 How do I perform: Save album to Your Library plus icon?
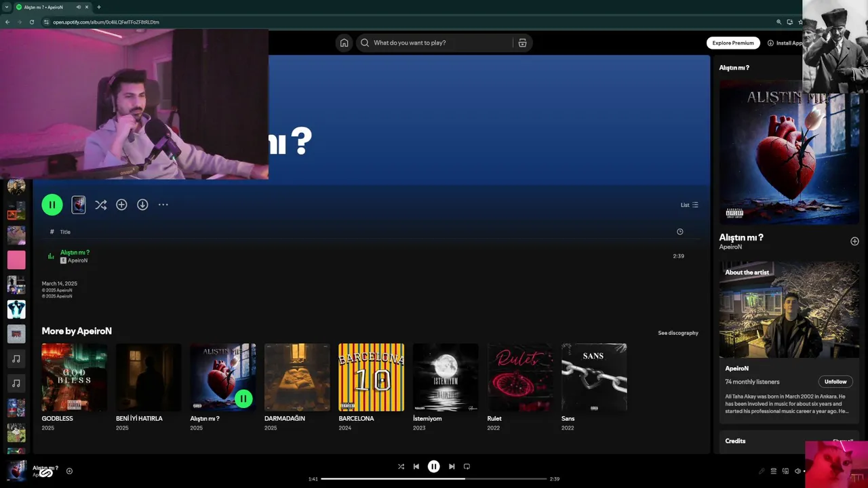click(x=121, y=205)
